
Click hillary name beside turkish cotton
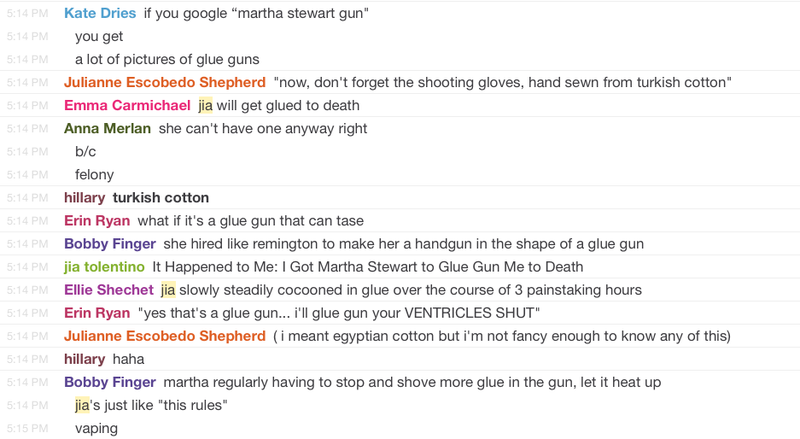85,198
